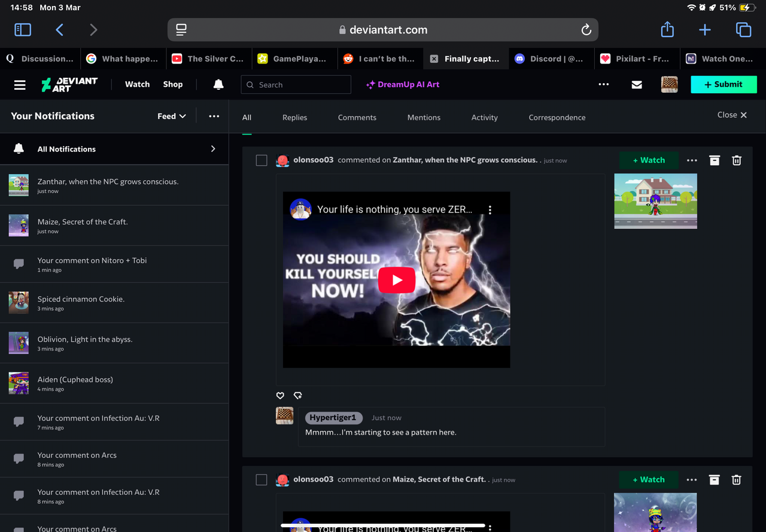
Task: Watch olonsoo03 from Maize comment
Action: tap(649, 479)
